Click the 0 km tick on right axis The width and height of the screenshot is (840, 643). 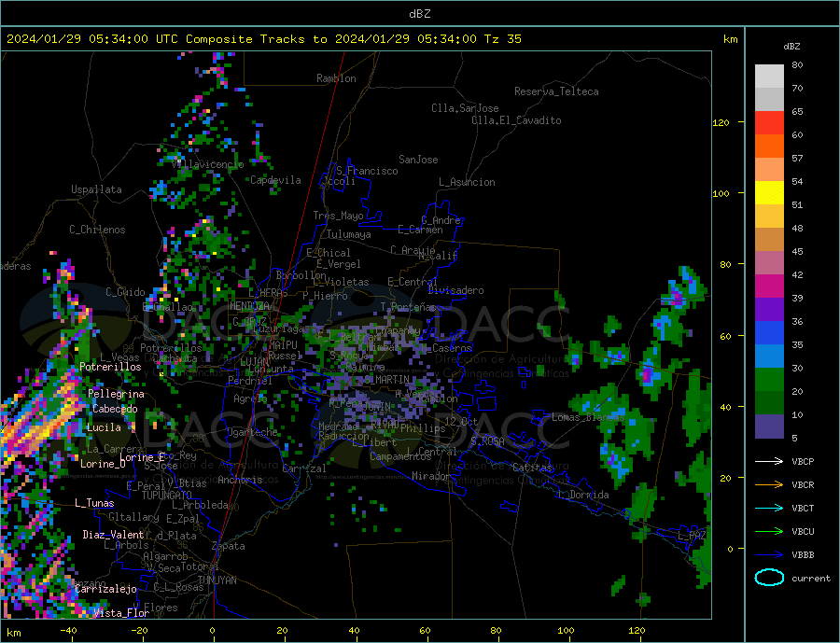(x=730, y=550)
